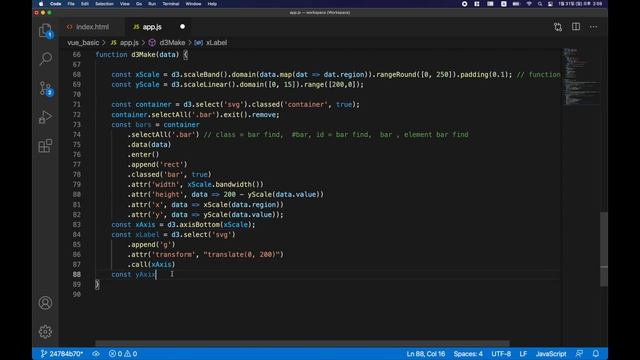This screenshot has width=640, height=360.
Task: Click line number 83 in the gutter
Action: [76, 224]
